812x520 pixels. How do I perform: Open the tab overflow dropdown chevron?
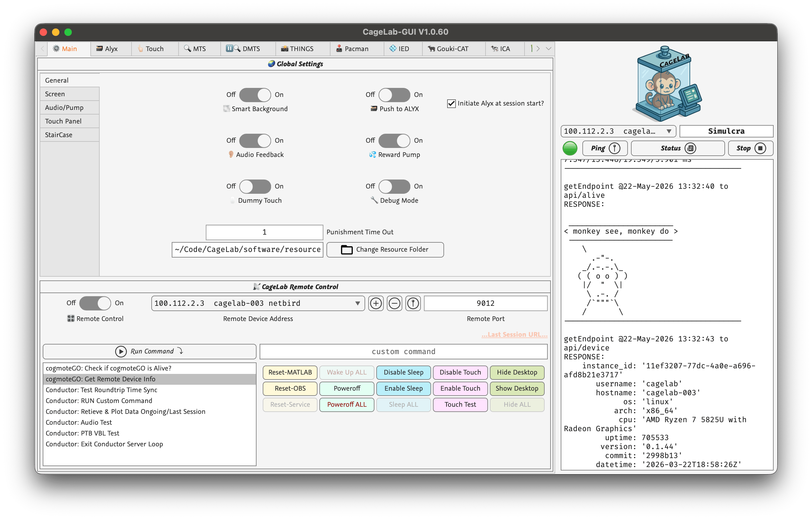point(548,49)
